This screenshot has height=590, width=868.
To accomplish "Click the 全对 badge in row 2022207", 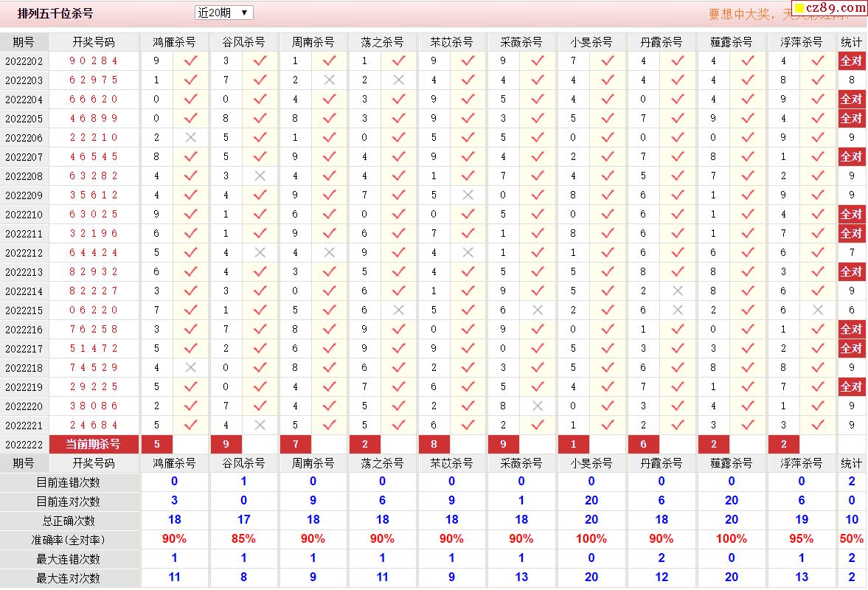I will click(851, 156).
